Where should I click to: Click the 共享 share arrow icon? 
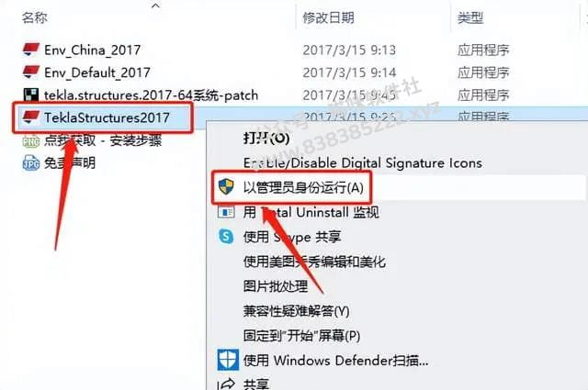point(226,384)
